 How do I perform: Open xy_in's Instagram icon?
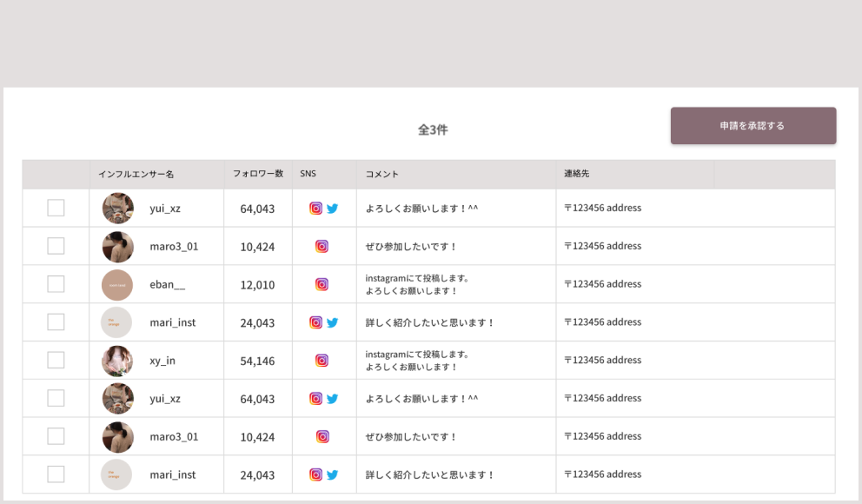click(x=322, y=361)
